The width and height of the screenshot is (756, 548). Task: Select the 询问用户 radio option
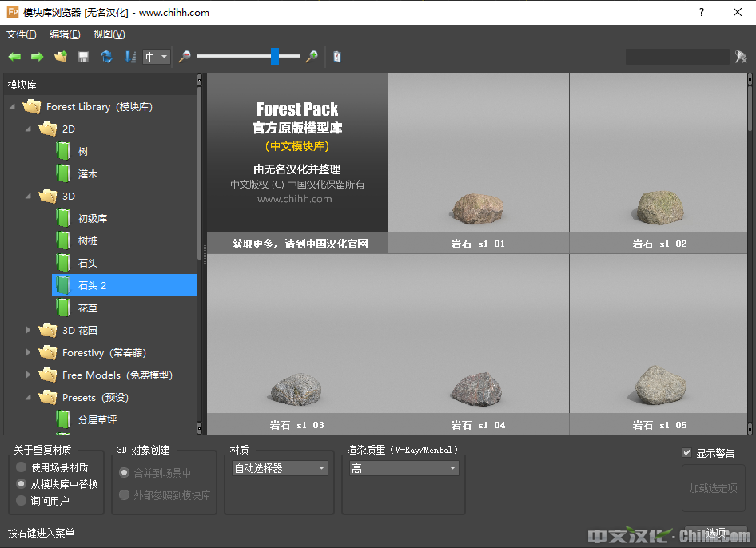(x=22, y=501)
